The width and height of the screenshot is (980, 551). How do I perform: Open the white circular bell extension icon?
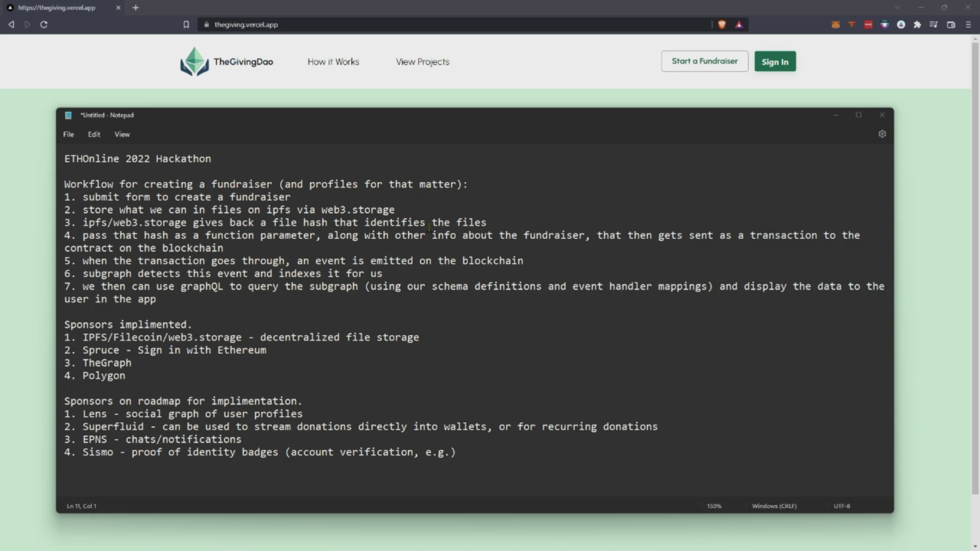901,24
